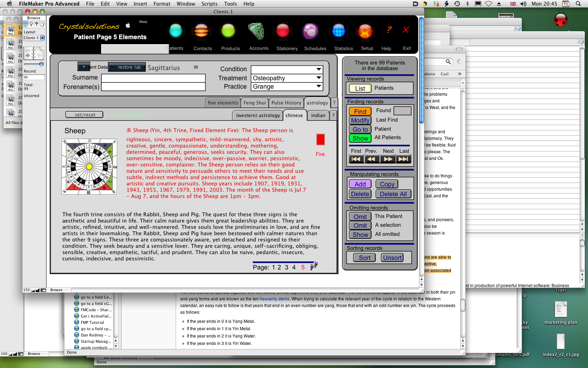Click the Delete All button
Screen dimensions: 588x368
pyautogui.click(x=393, y=194)
